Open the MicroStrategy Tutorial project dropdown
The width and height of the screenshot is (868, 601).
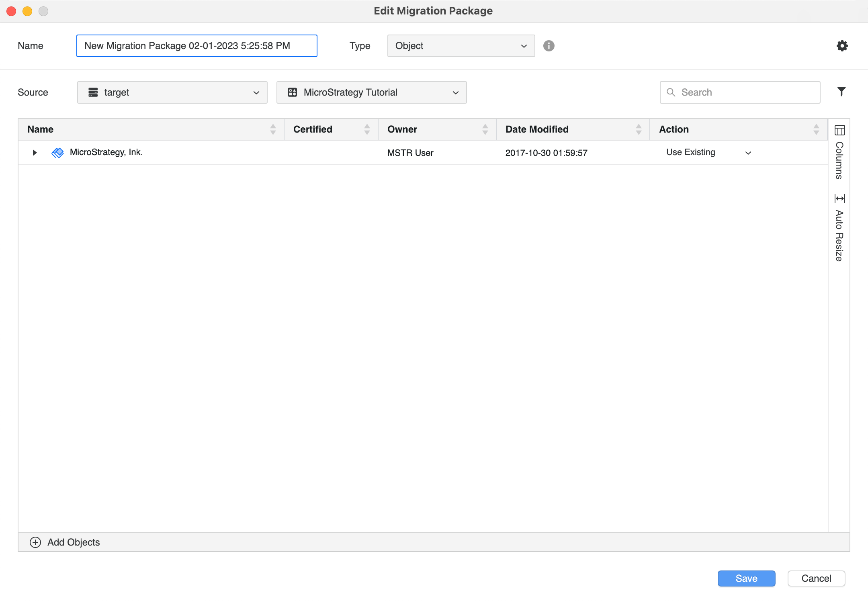coord(371,92)
